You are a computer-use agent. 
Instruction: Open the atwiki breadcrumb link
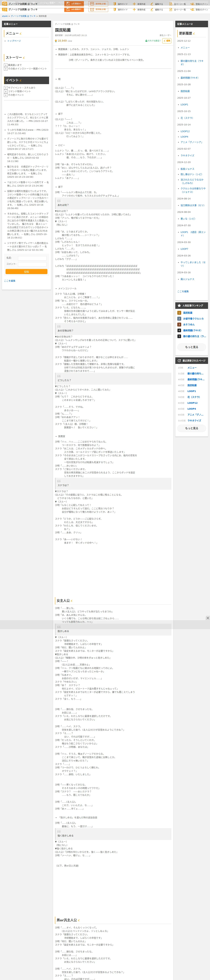[5, 16]
